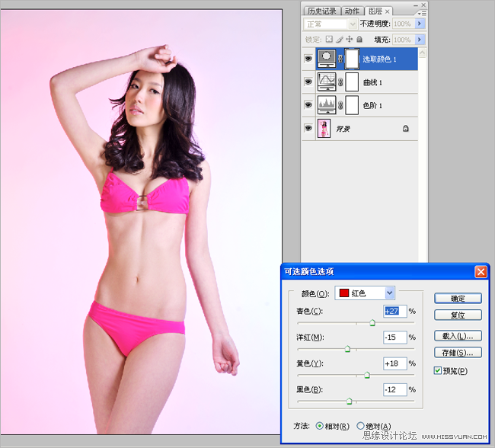Click the 青色 value field showing +27

click(395, 311)
